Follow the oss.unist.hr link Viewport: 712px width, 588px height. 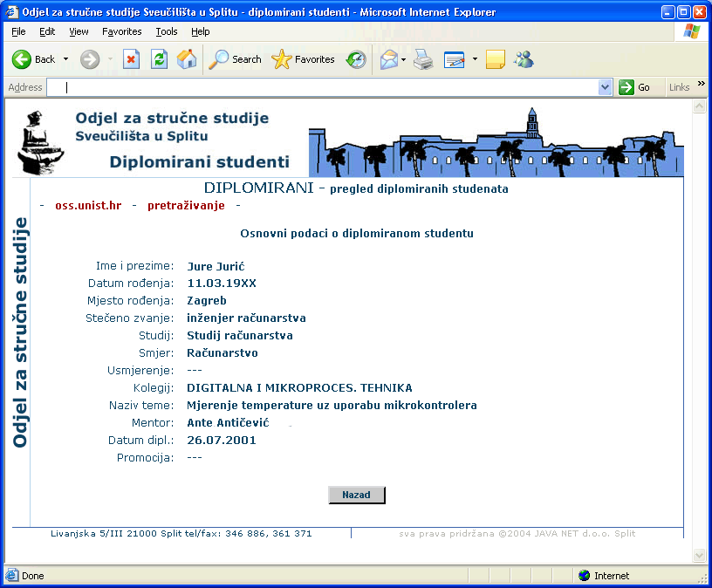88,206
